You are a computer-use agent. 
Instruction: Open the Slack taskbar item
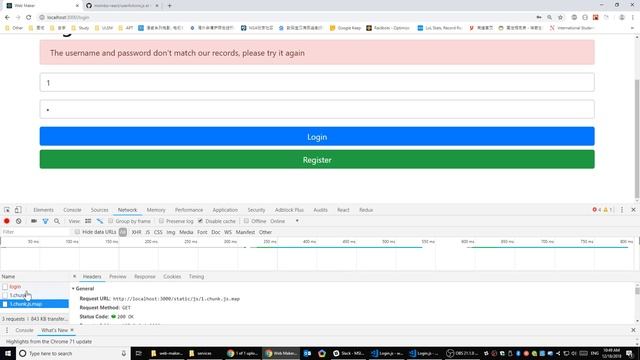[348, 353]
